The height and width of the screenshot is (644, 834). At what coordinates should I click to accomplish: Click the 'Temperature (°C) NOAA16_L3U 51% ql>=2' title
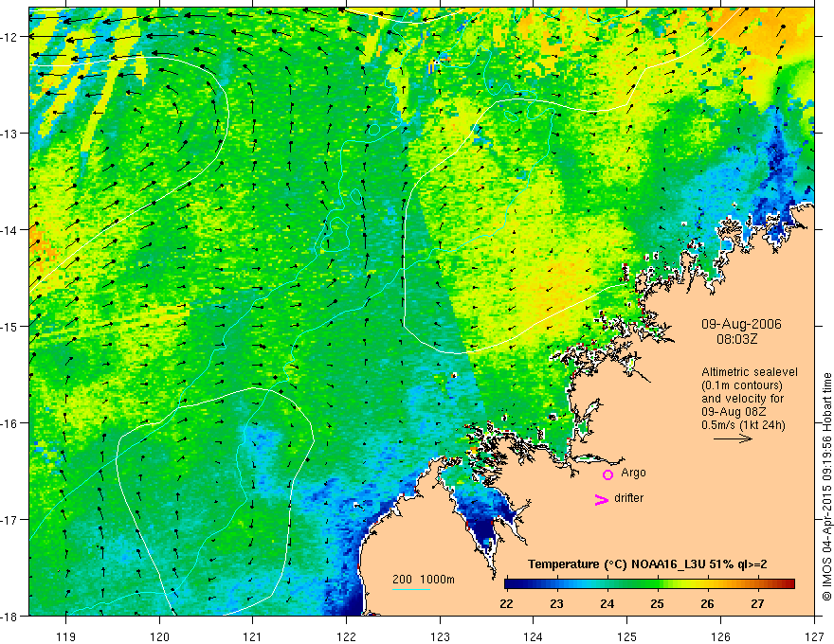point(647,564)
